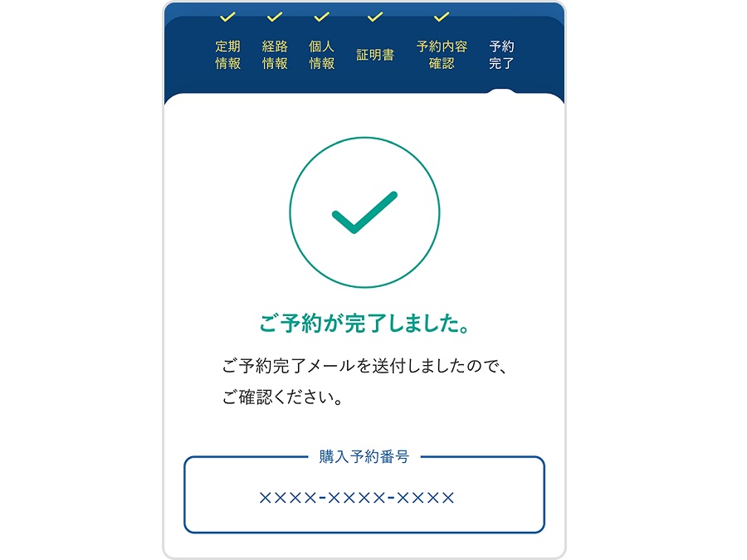This screenshot has width=747, height=560.
Task: Select the 経路情報 step label
Action: click(x=275, y=55)
